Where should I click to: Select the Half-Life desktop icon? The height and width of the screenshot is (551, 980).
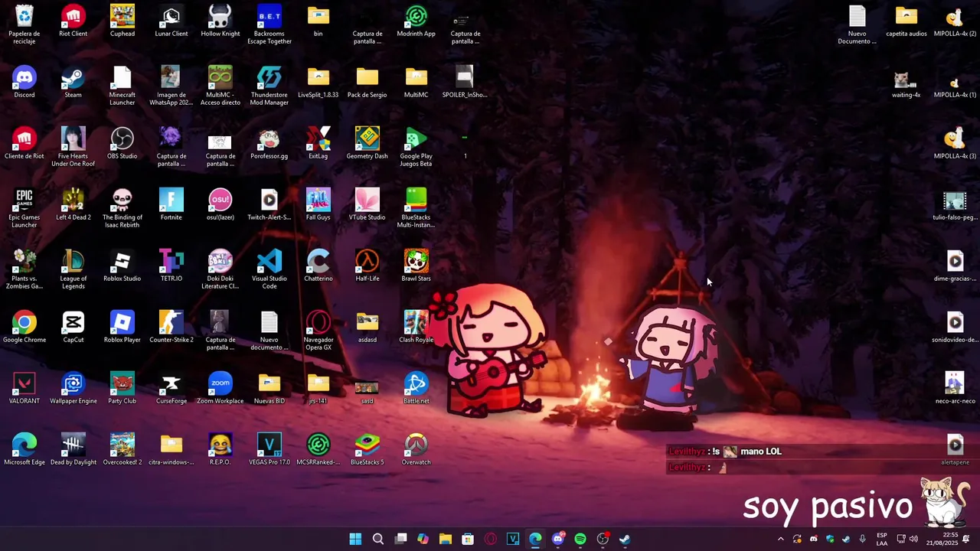pos(367,266)
